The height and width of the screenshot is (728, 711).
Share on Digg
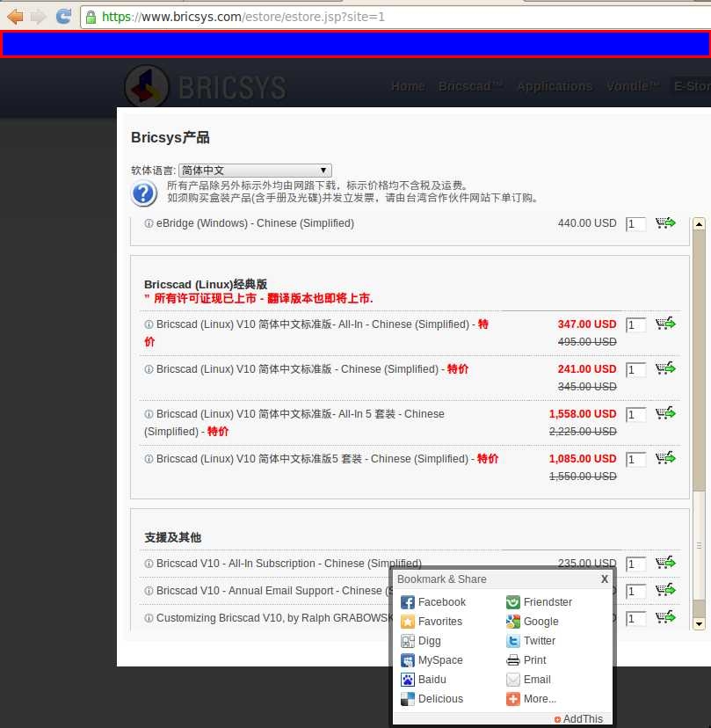tap(420, 641)
